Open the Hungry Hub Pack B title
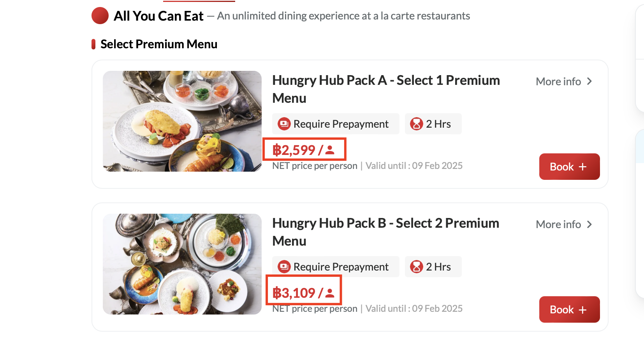The image size is (644, 355). (x=385, y=232)
